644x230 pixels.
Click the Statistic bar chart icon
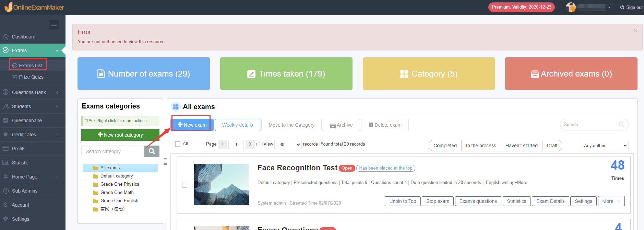pyautogui.click(x=5, y=163)
